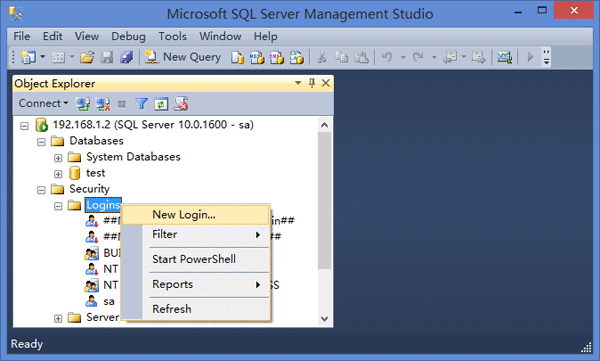
Task: Click the Solution toolbar list icon
Action: pyautogui.click(x=58, y=57)
